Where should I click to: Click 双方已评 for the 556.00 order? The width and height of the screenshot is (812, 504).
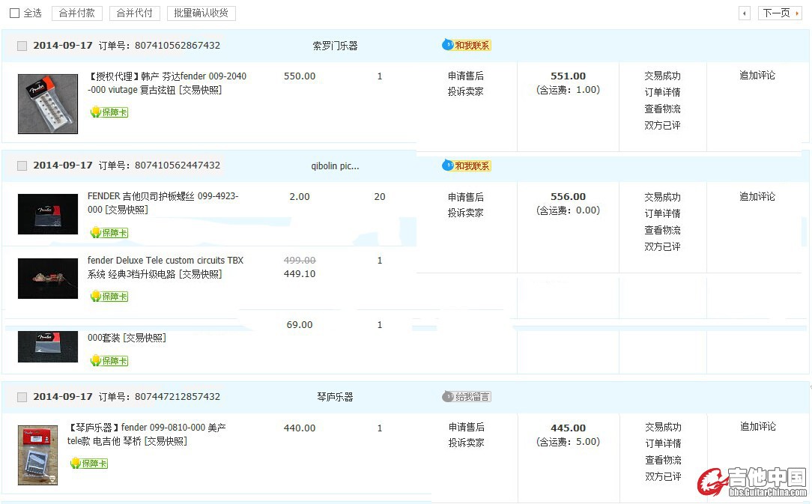pyautogui.click(x=662, y=246)
